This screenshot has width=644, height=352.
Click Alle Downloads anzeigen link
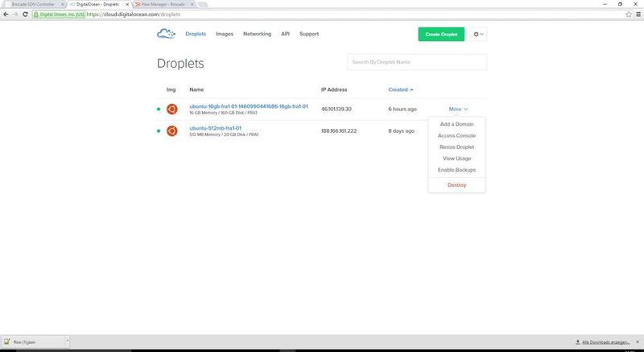[605, 342]
